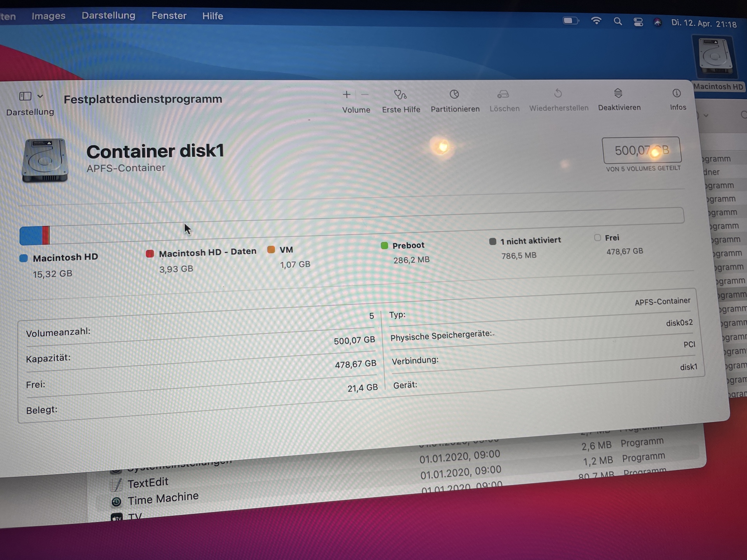Image resolution: width=747 pixels, height=560 pixels.
Task: Click the blue Macintosh HD usage segment
Action: pyautogui.click(x=31, y=235)
